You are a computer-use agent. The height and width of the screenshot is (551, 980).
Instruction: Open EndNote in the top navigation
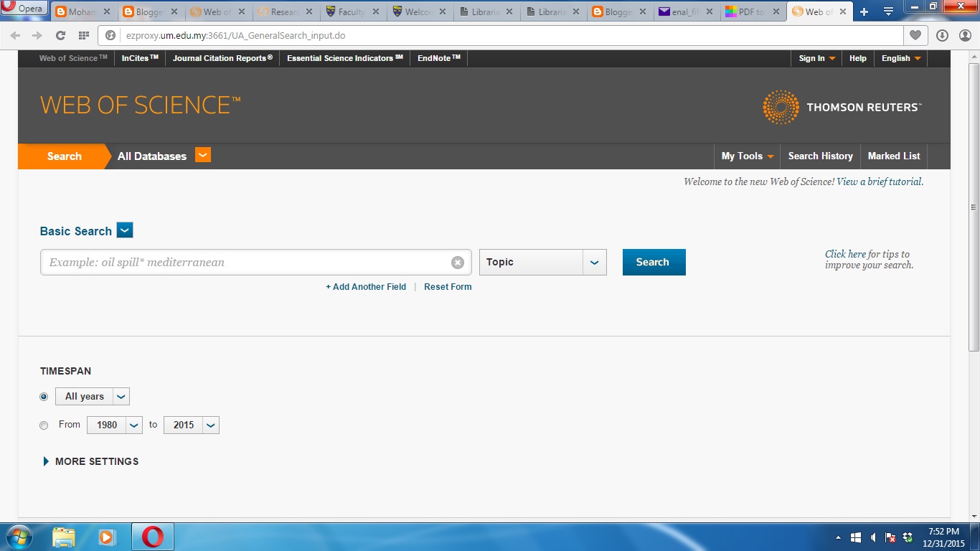439,58
